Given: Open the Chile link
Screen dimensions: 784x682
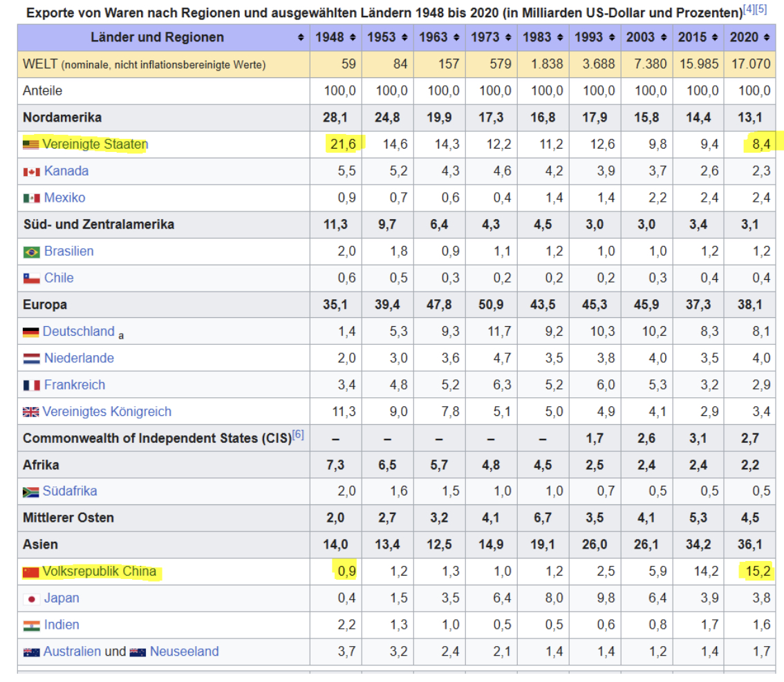Looking at the screenshot, I should point(59,278).
